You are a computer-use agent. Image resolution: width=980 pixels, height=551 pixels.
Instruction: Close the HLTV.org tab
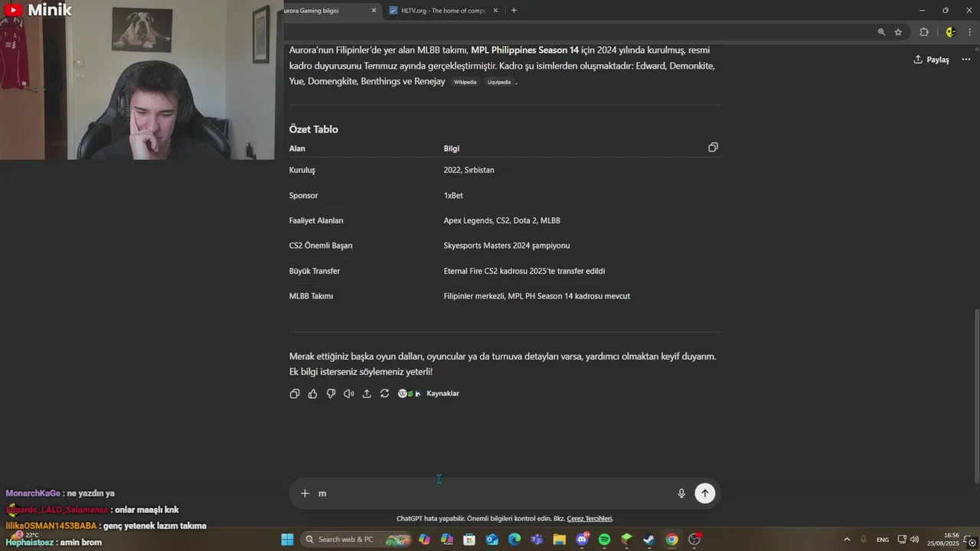click(x=495, y=11)
